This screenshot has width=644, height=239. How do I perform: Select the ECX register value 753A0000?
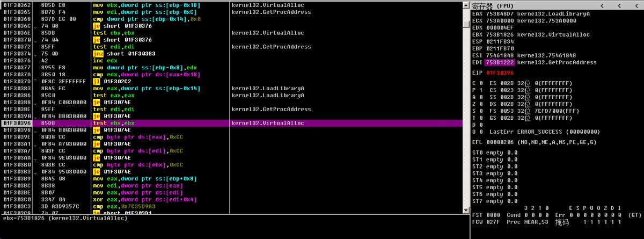click(x=501, y=20)
